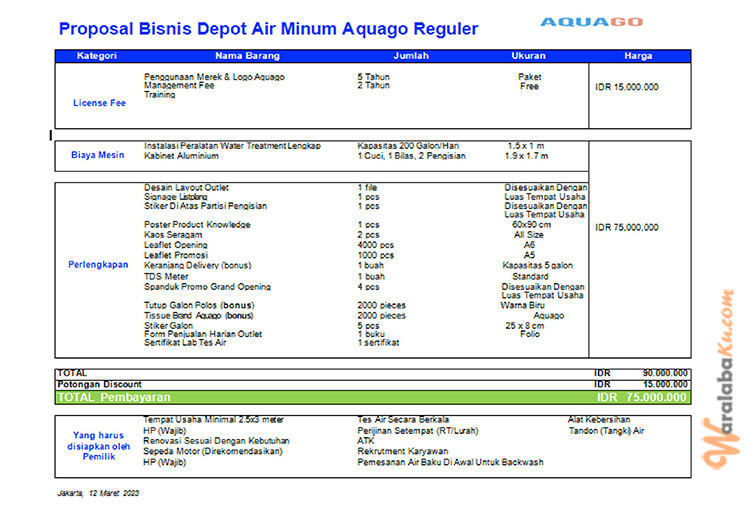Viewport: 750px width, 505px height.
Task: Click the 'Stiker Galon' item
Action: click(168, 326)
